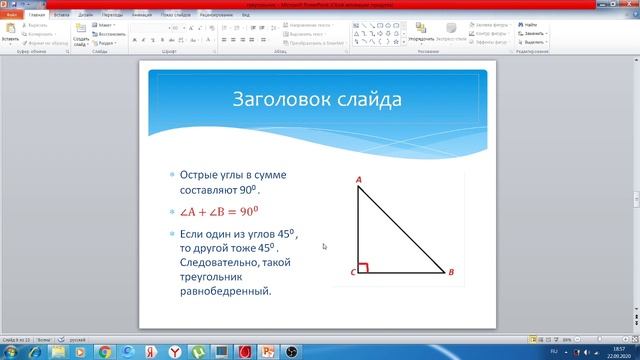
Task: Toggle underline formatting
Action: coord(153,40)
